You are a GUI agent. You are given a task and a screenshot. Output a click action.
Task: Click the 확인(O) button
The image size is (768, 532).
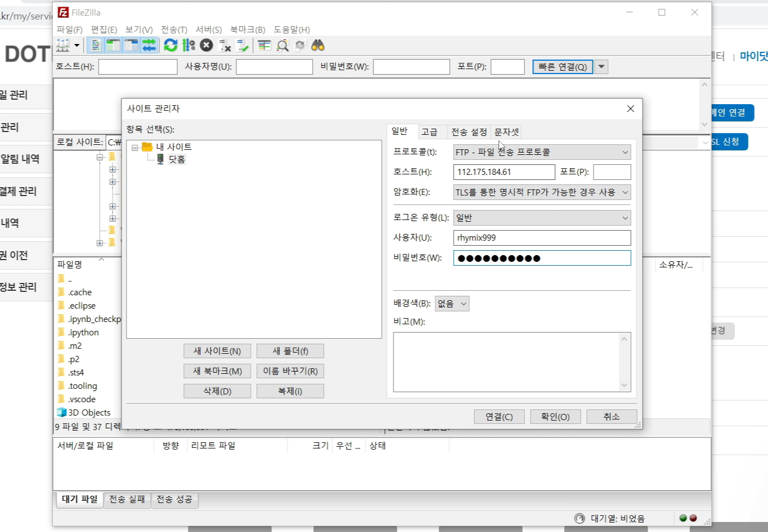point(556,417)
